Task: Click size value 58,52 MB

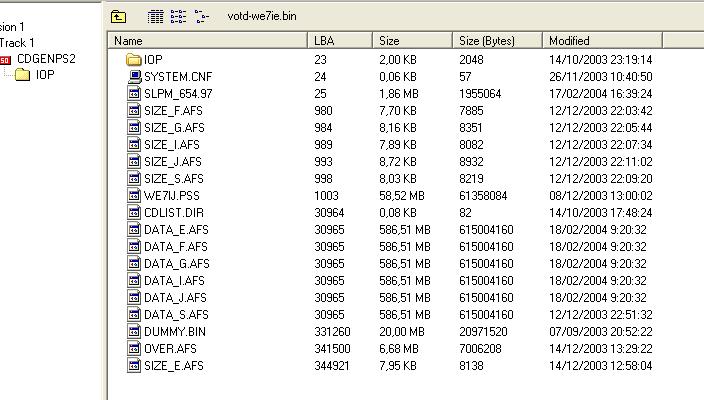Action: (402, 195)
